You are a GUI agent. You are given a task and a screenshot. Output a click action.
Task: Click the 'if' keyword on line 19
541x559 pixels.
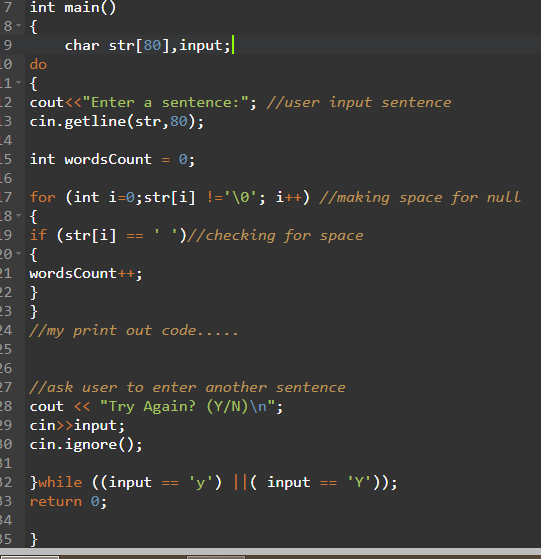pyautogui.click(x=38, y=235)
